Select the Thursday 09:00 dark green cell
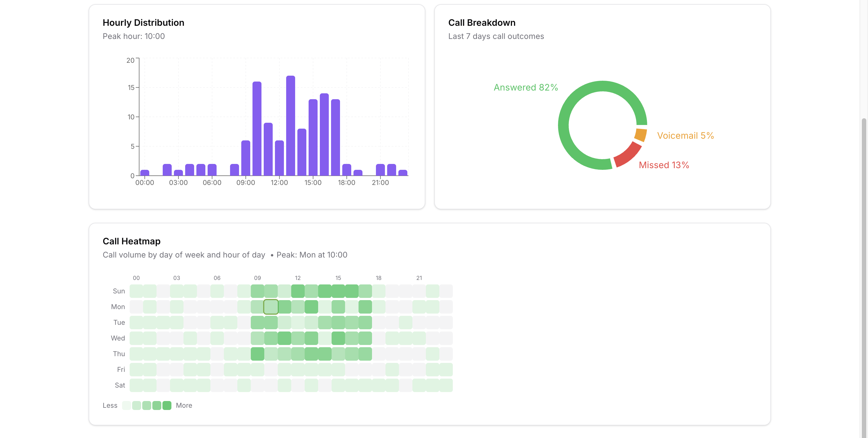 point(257,353)
